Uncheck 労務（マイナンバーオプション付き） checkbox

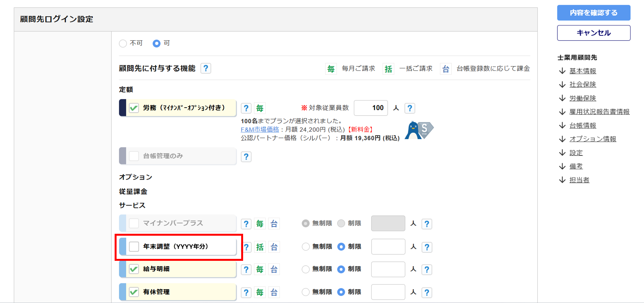coord(134,108)
